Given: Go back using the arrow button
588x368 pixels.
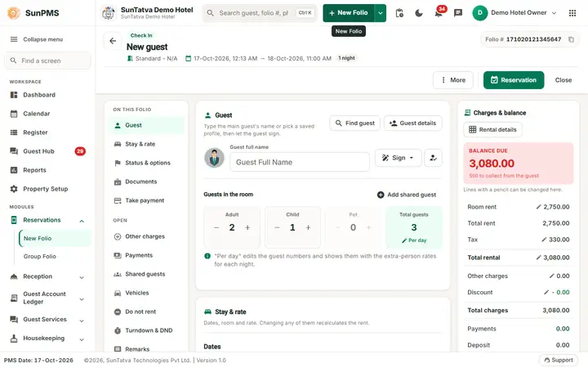Looking at the screenshot, I should (x=113, y=41).
